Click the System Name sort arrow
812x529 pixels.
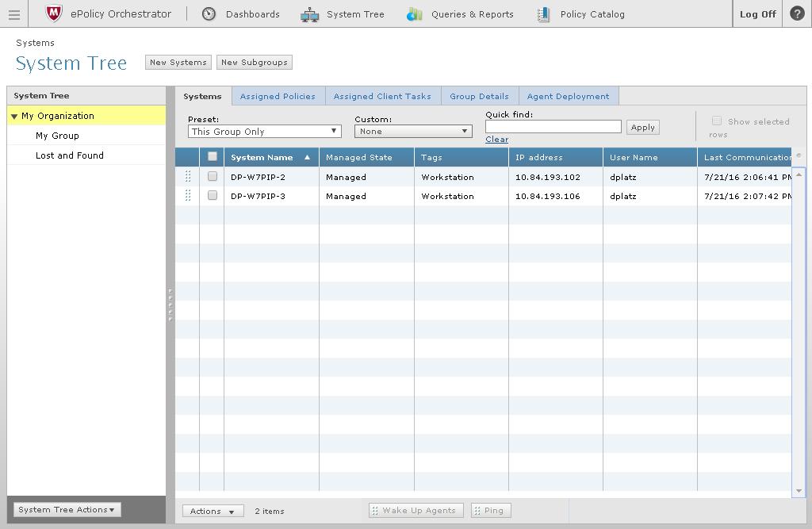[307, 157]
